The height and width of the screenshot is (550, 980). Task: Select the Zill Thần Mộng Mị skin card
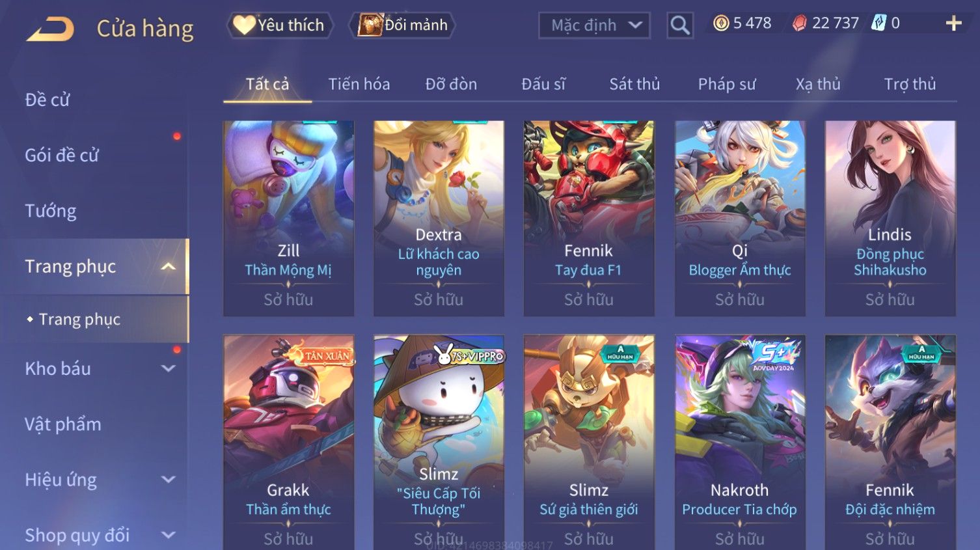point(288,219)
